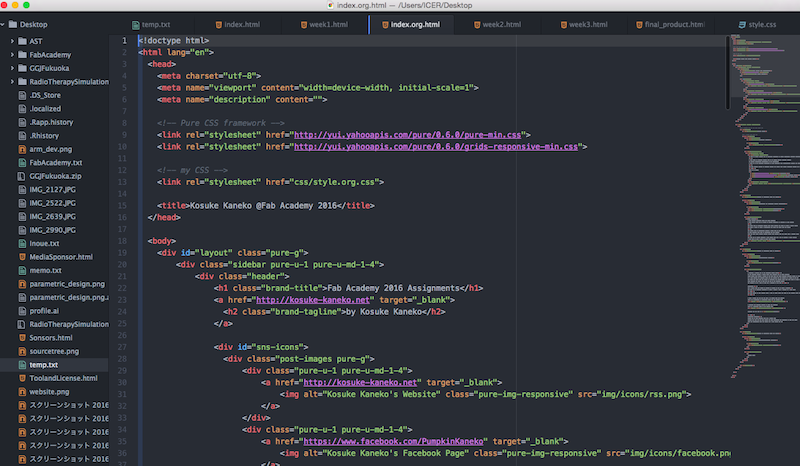Click the Pure CSS framework comment

tap(220, 123)
